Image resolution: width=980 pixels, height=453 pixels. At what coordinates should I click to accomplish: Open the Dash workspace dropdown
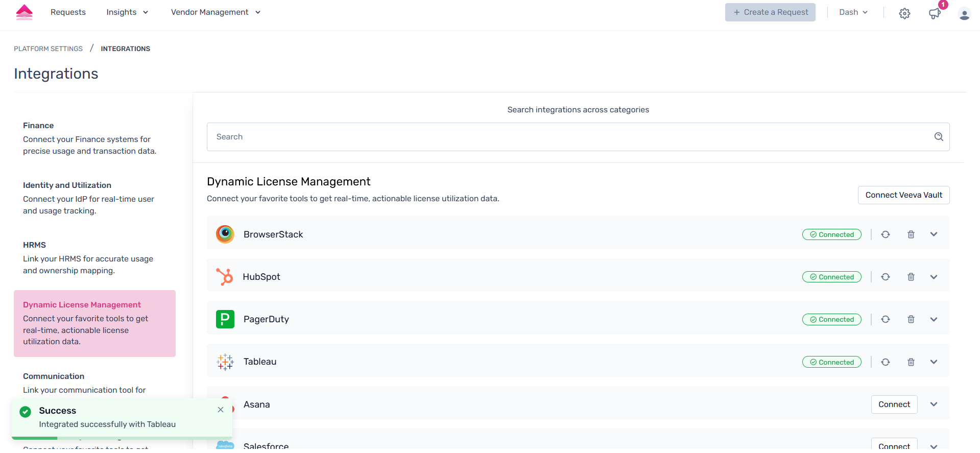[853, 12]
